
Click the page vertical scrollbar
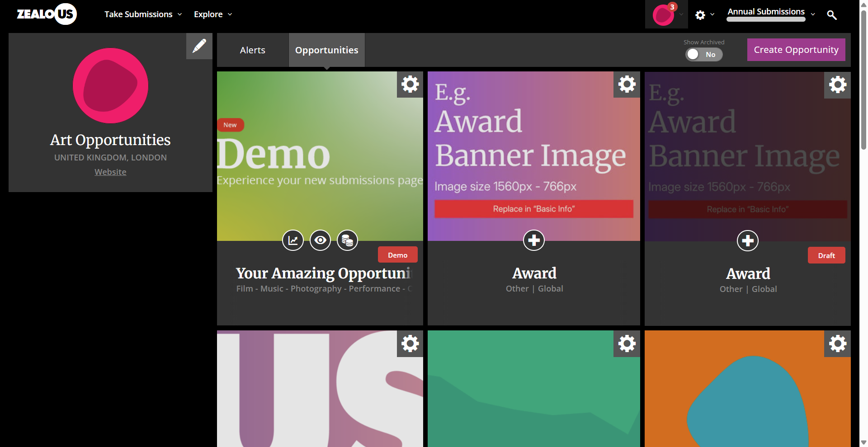[863, 81]
